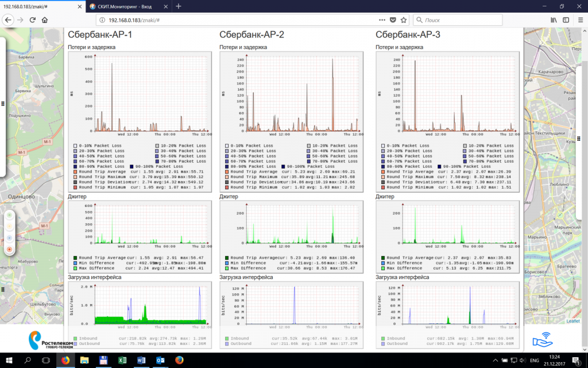This screenshot has width=588, height=368.
Task: Bookmark this page with the star
Action: pos(404,20)
